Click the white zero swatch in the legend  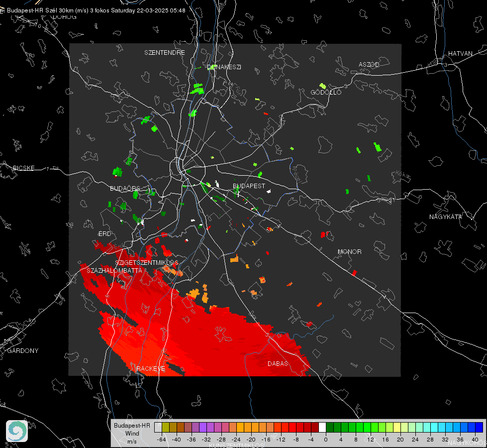click(322, 427)
